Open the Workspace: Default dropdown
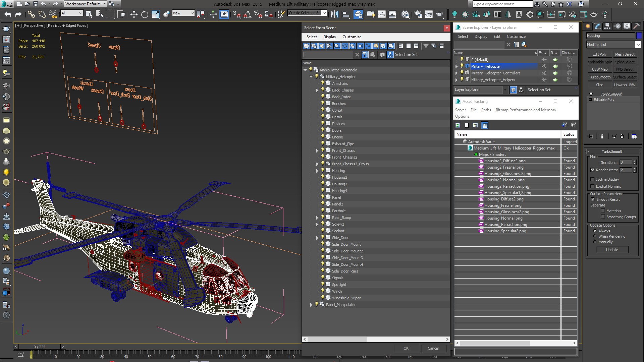This screenshot has width=644, height=362. click(x=85, y=4)
